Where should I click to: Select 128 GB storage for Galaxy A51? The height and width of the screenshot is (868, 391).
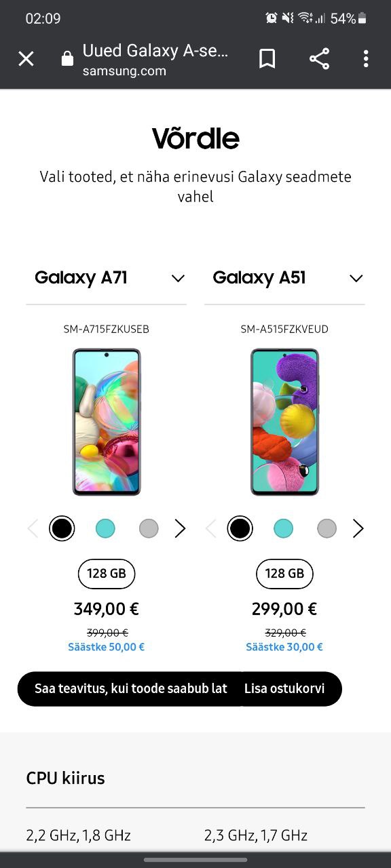click(x=284, y=574)
